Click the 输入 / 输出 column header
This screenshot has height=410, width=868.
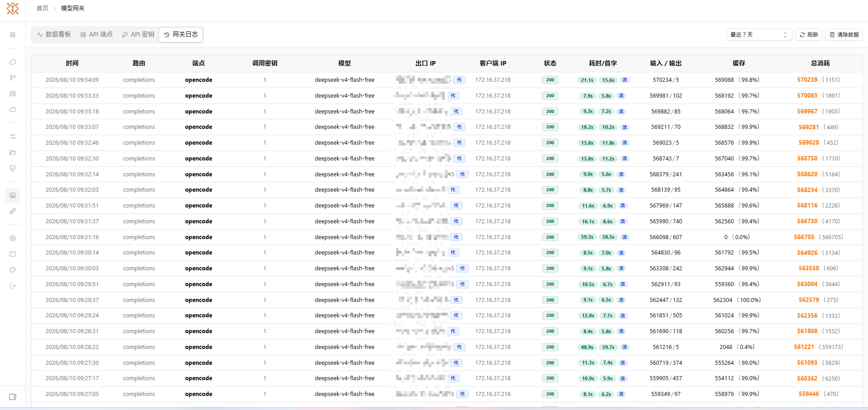pos(666,63)
